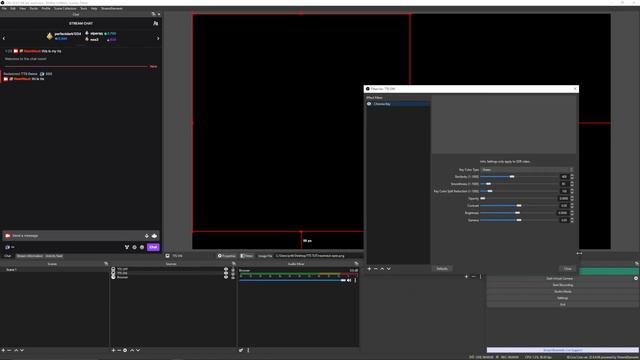Viewport: 640px width, 360px height.
Task: Switch to the Activity feed tab
Action: tap(54, 256)
